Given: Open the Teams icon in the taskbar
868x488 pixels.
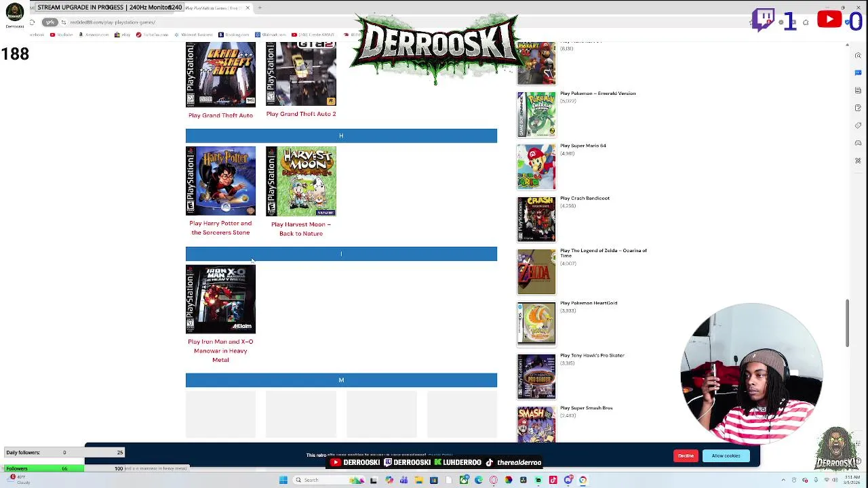Looking at the screenshot, I should (403, 480).
